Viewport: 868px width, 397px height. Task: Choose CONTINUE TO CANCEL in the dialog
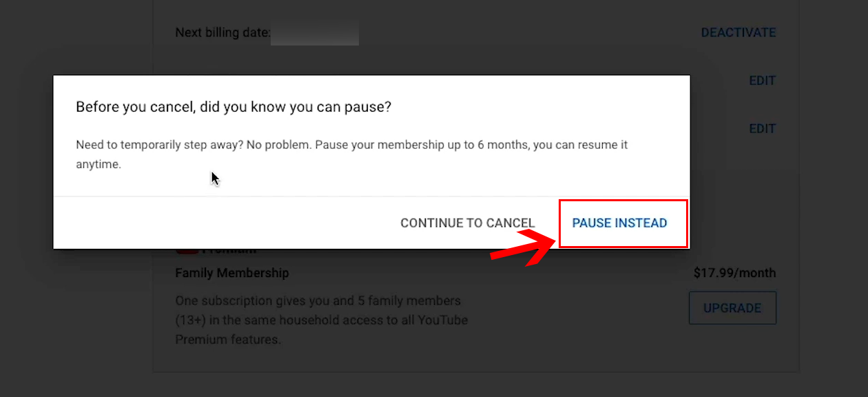(x=467, y=223)
